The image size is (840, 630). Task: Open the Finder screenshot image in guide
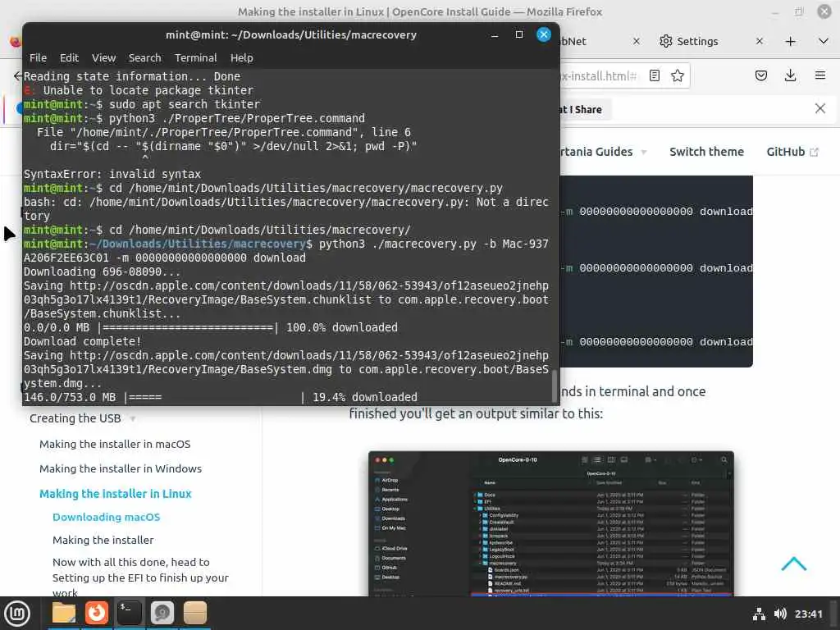coord(550,523)
